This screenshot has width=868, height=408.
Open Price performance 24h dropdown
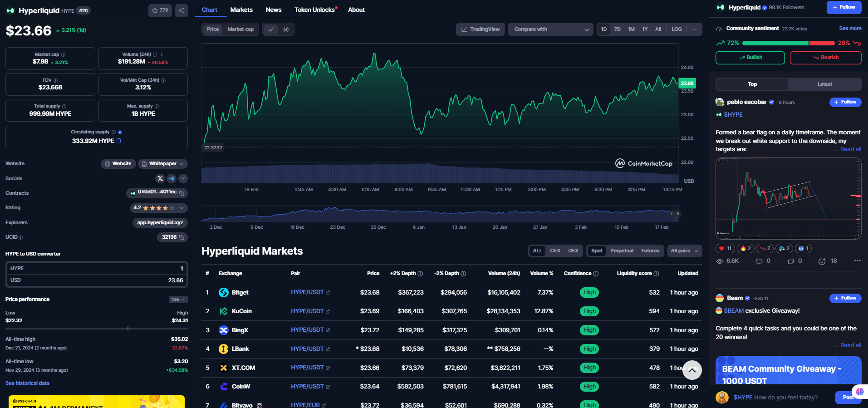point(178,300)
